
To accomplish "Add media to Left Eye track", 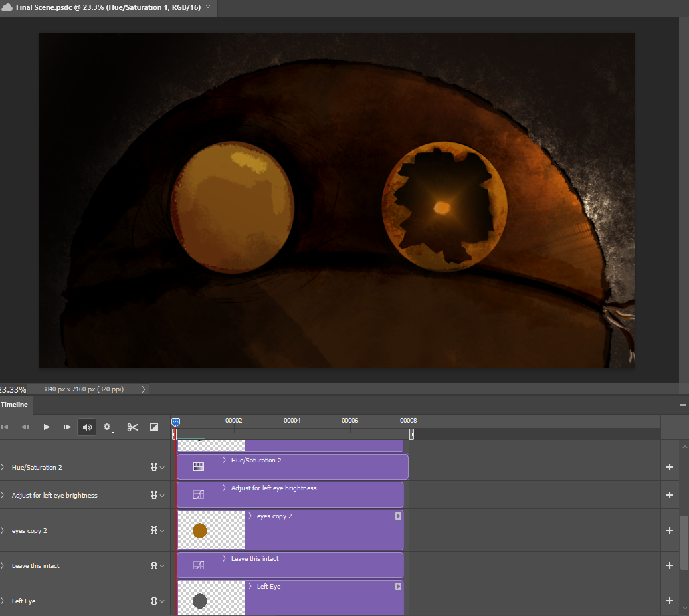I will click(670, 601).
